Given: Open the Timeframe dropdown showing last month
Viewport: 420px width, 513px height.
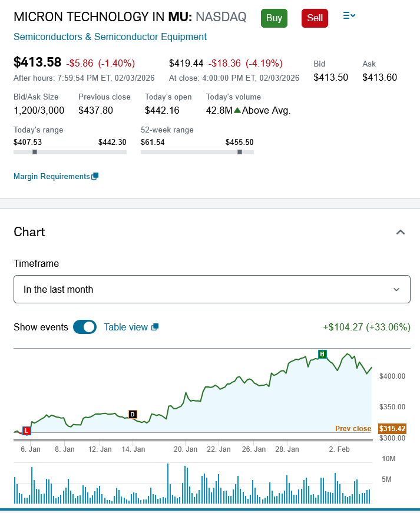Looking at the screenshot, I should coord(212,289).
